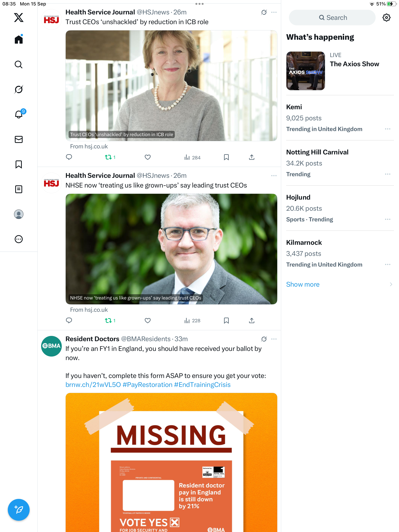Tap Grok explain icon on Resident Doctors post
399x532 pixels.
[x=264, y=339]
